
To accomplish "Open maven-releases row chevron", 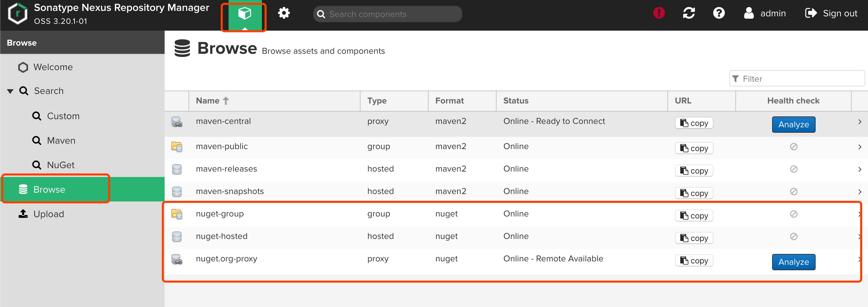I will 859,169.
